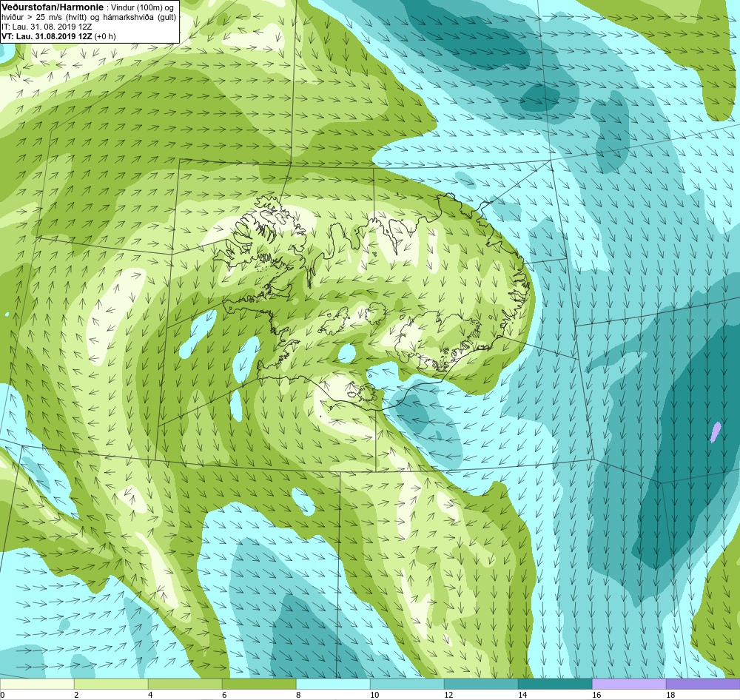Click the legend scale label "10"
Screen dimensions: 740x700
click(x=374, y=695)
